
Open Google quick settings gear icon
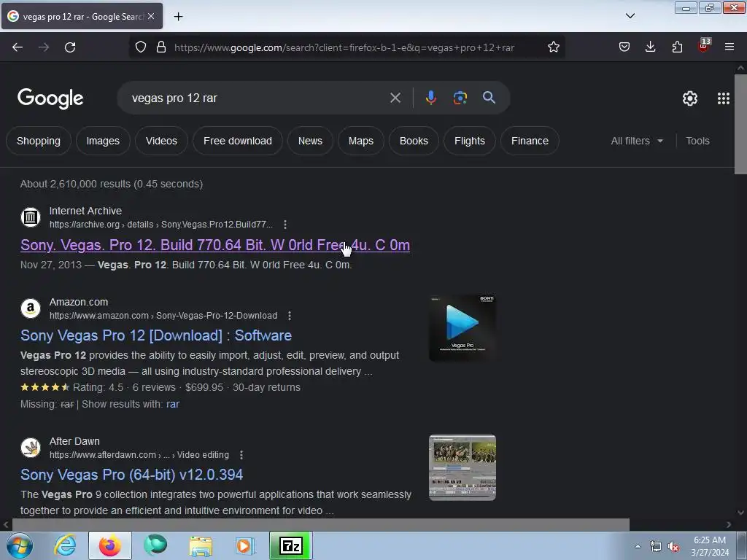click(x=690, y=98)
